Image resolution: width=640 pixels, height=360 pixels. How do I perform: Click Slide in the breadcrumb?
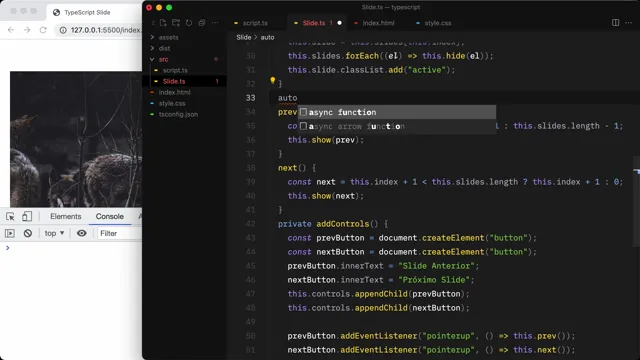tap(244, 37)
